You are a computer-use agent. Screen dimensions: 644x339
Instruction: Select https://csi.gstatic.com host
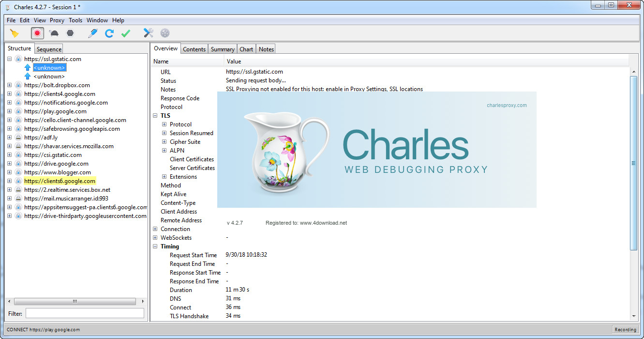point(53,155)
